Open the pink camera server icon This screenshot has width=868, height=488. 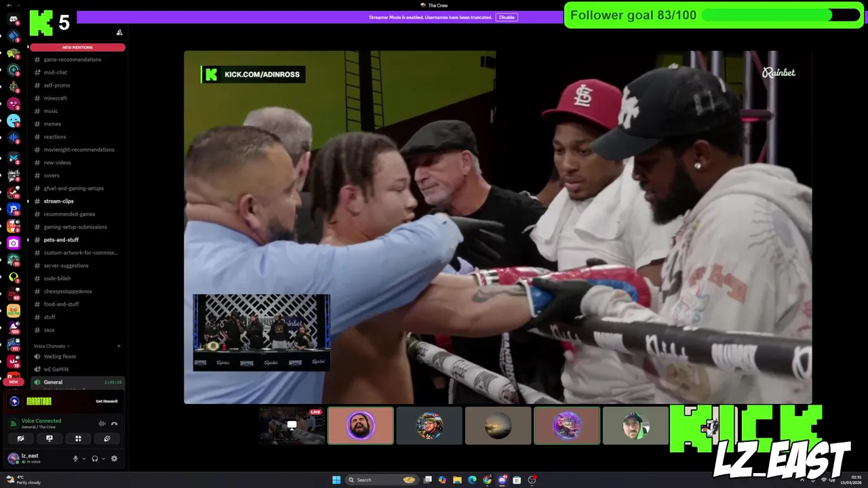[14, 243]
